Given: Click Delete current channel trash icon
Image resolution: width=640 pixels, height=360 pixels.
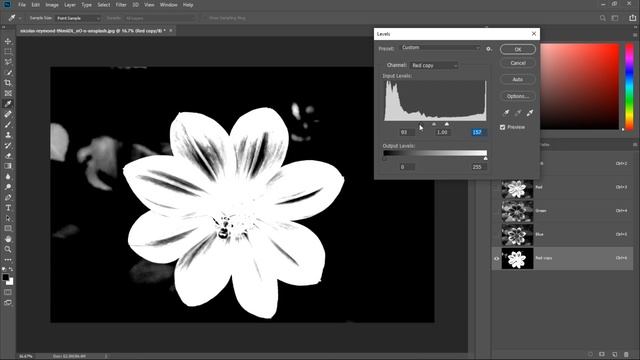Looking at the screenshot, I should click(x=626, y=354).
